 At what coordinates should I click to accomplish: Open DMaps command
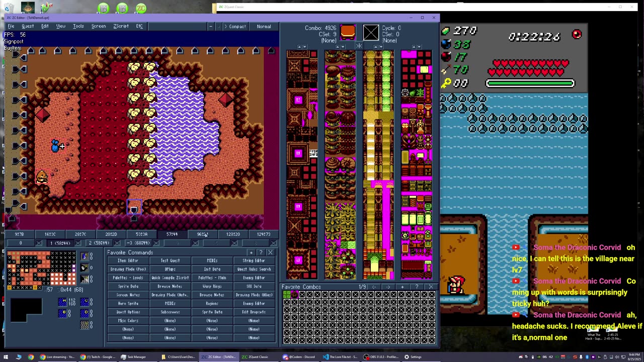(x=170, y=269)
